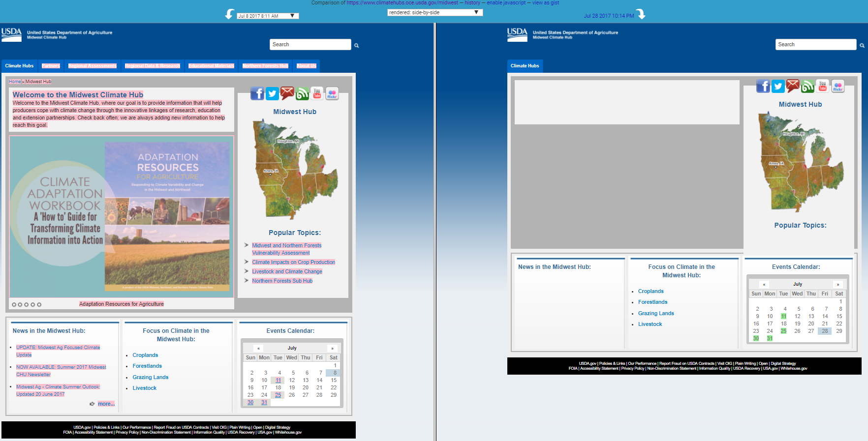Click the Search field in the right page
Screen dimensions: 868x441
tap(815, 44)
